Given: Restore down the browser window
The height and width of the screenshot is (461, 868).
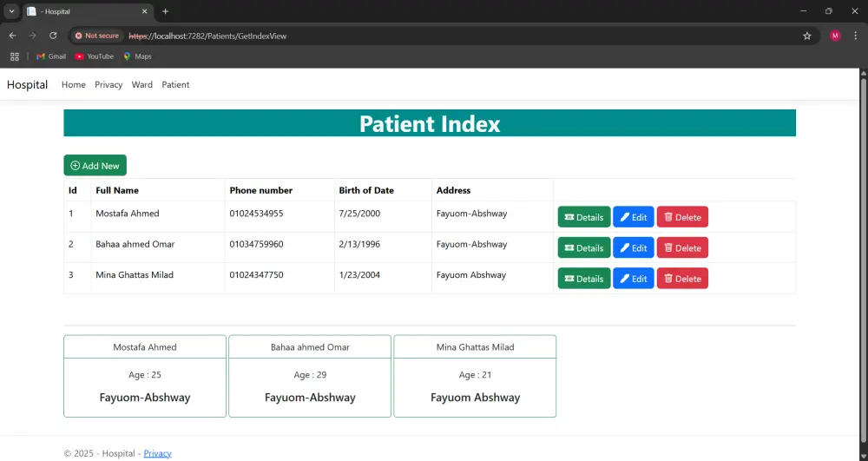Looking at the screenshot, I should (829, 11).
